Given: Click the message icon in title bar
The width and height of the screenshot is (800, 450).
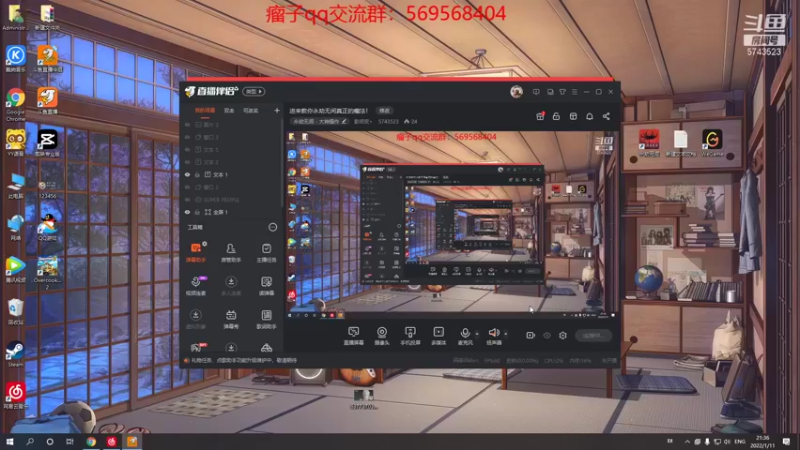Looking at the screenshot, I should pos(536,92).
